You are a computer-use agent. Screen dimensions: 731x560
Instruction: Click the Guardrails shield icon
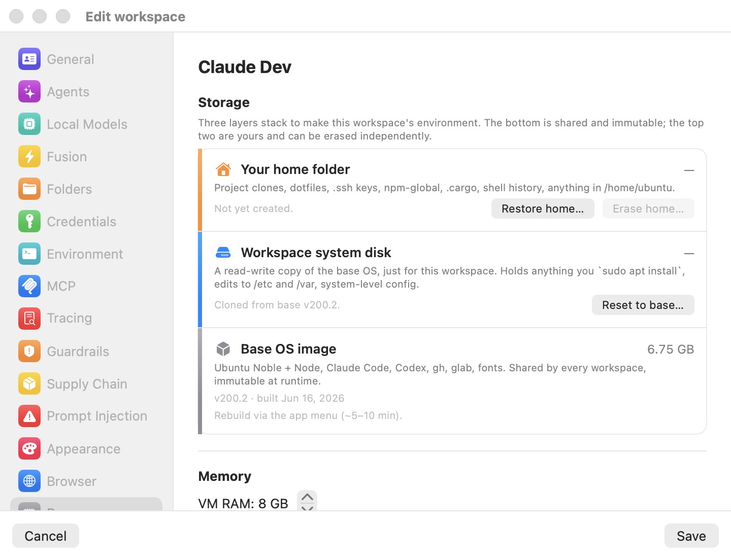pos(29,351)
